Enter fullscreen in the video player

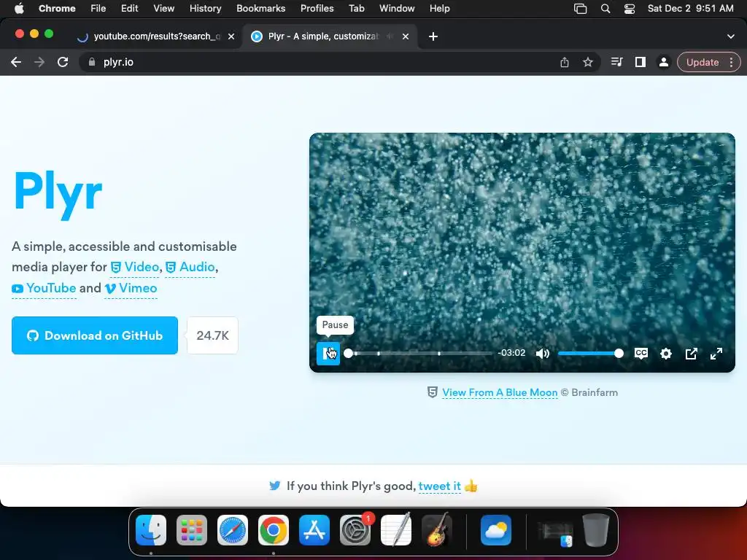coord(716,354)
